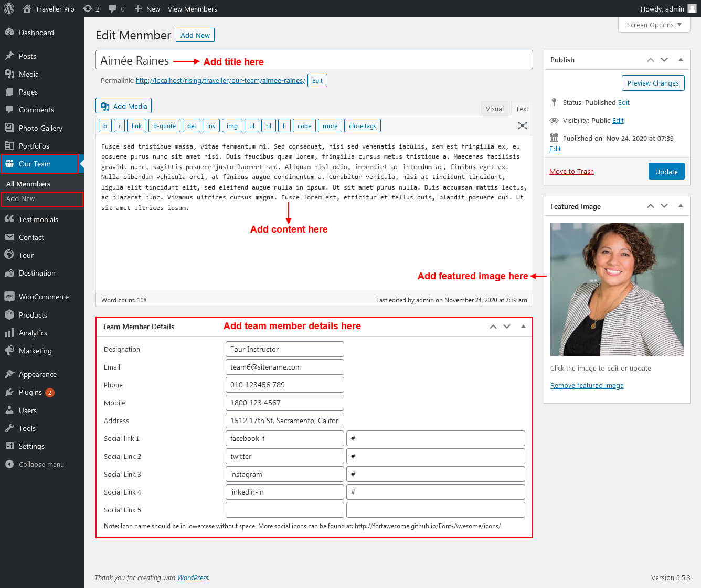The width and height of the screenshot is (701, 588).
Task: Click the comments bubble icon in admin bar
Action: [113, 8]
